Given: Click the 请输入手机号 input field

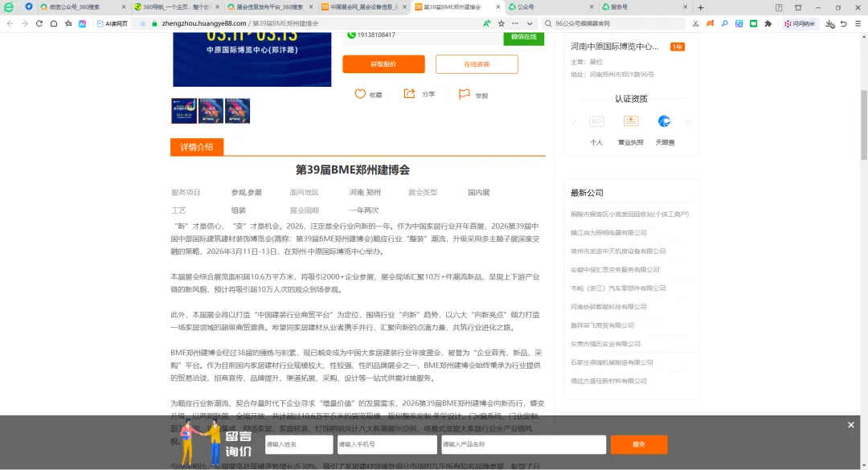Looking at the screenshot, I should pyautogui.click(x=387, y=444).
